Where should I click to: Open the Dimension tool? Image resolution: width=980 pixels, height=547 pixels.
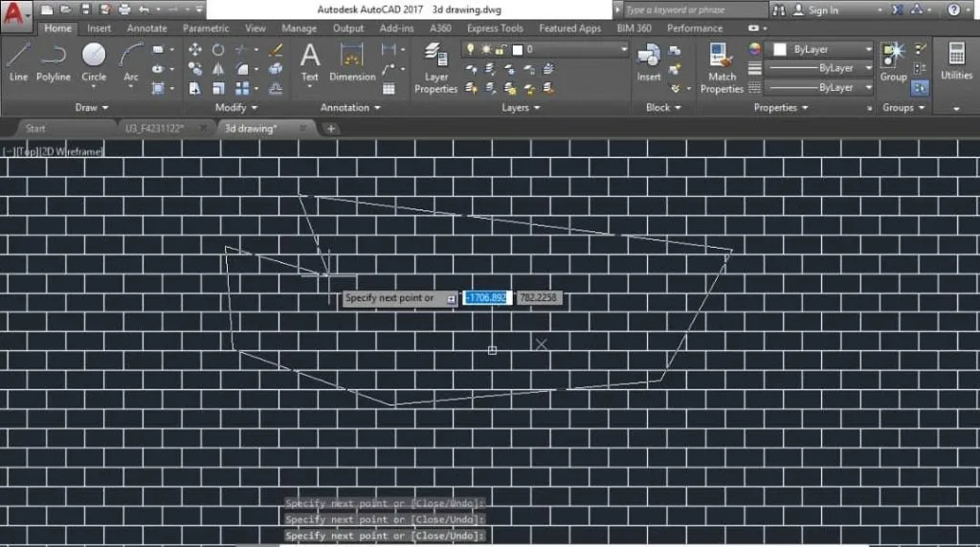point(352,62)
